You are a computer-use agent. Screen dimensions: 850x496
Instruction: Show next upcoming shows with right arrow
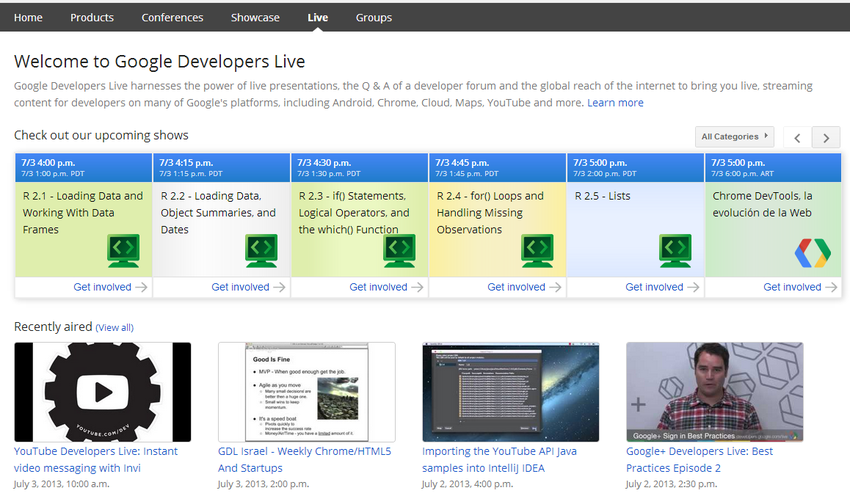pyautogui.click(x=826, y=138)
